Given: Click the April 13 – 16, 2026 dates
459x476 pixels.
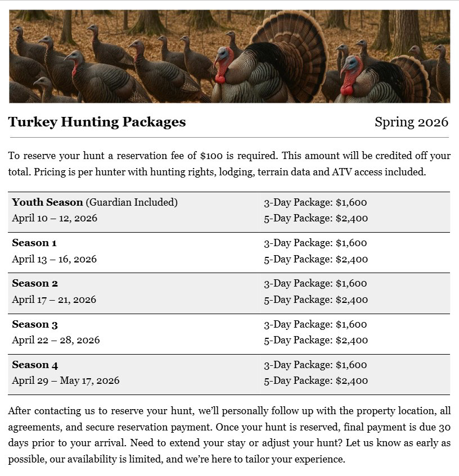Looking at the screenshot, I should coord(55,259).
